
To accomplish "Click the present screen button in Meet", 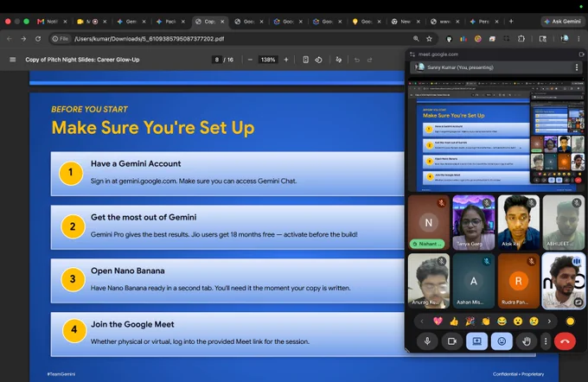I will click(476, 341).
